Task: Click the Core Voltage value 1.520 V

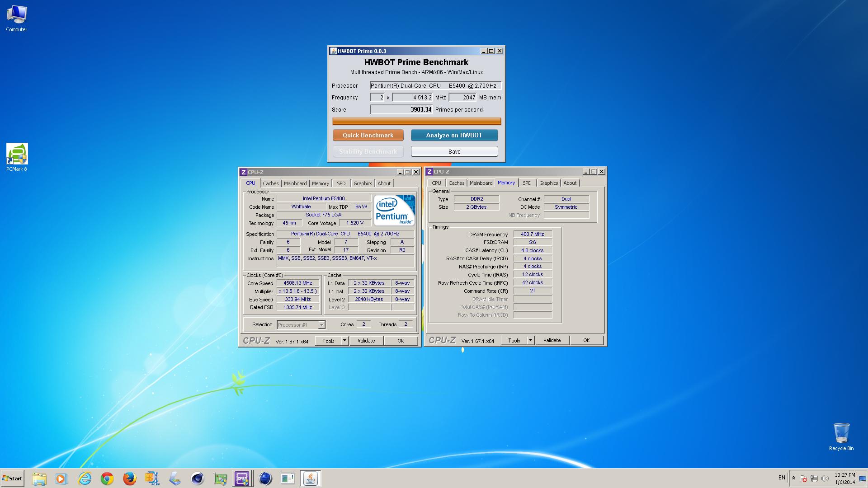Action: point(355,223)
